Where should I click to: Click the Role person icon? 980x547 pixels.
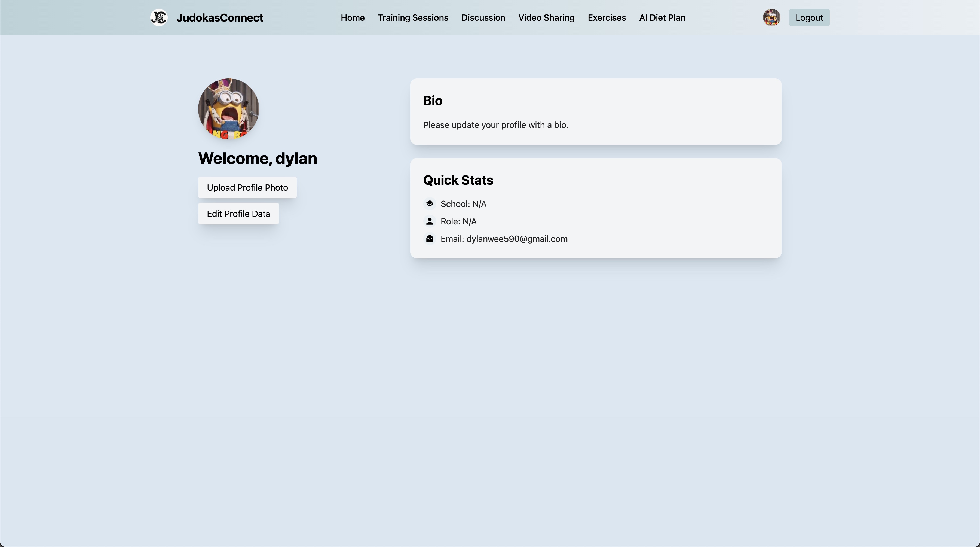430,221
